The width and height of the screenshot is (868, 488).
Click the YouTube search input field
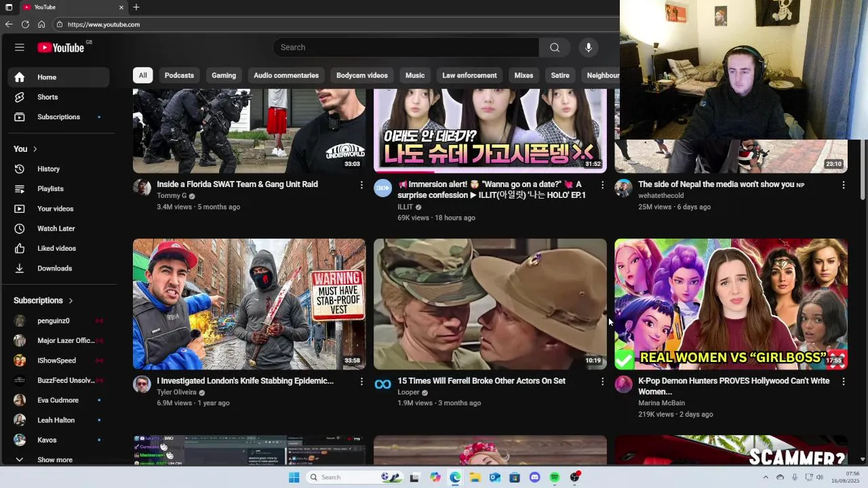(406, 47)
